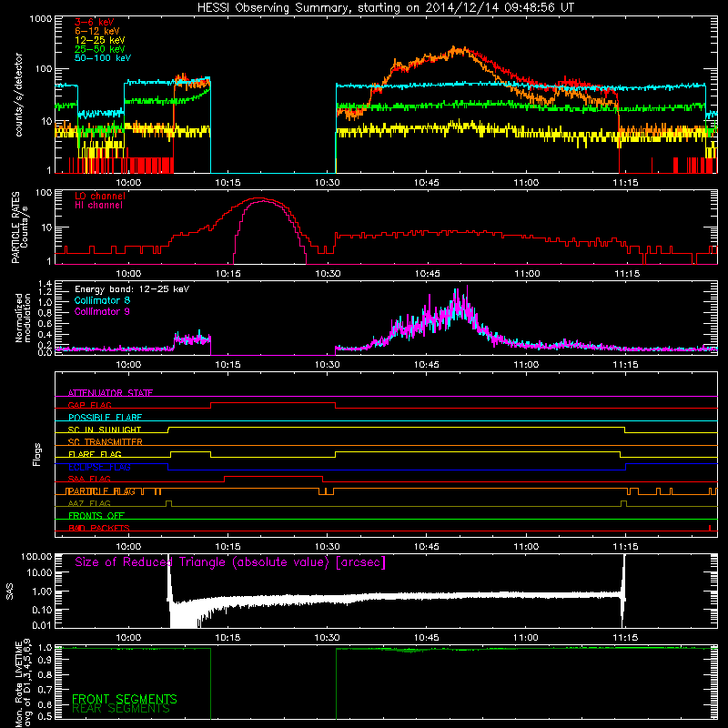Image resolution: width=728 pixels, height=728 pixels.
Task: Select the ATTENUATOR STATE flag label
Action: pyautogui.click(x=110, y=393)
